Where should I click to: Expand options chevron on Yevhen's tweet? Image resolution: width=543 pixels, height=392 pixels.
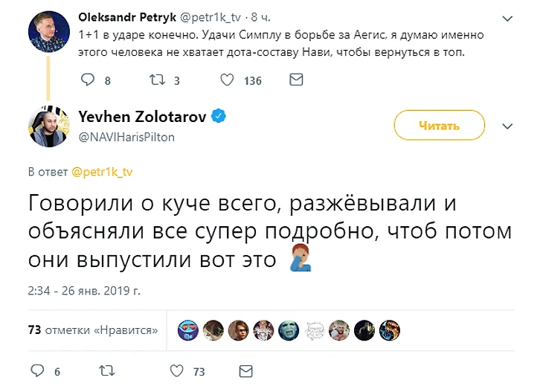(507, 126)
